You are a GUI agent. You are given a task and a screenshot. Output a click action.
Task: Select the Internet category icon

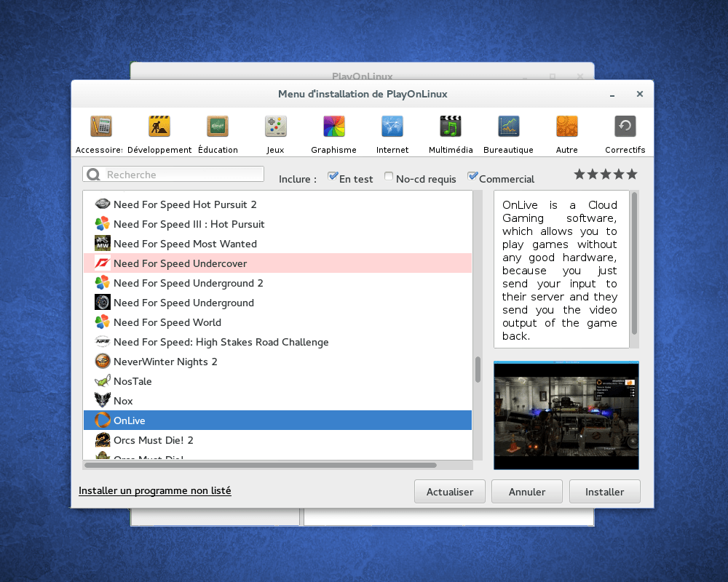(392, 127)
